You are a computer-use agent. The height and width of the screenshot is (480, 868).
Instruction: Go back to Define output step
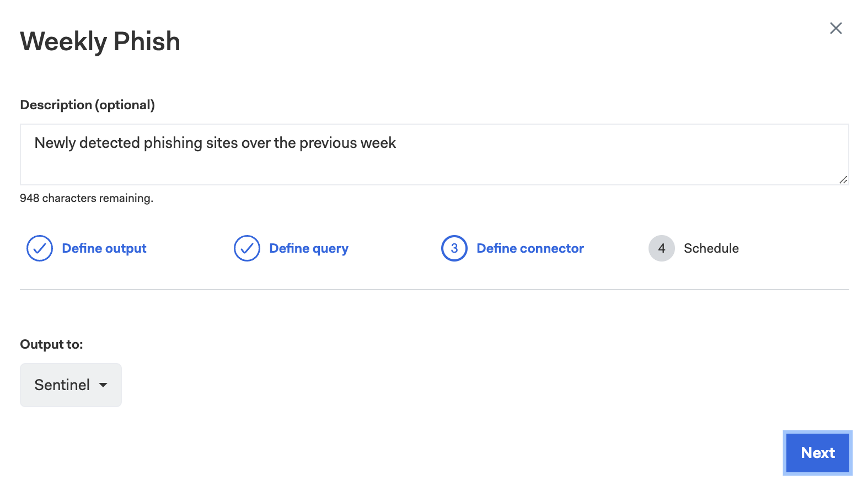coord(104,248)
